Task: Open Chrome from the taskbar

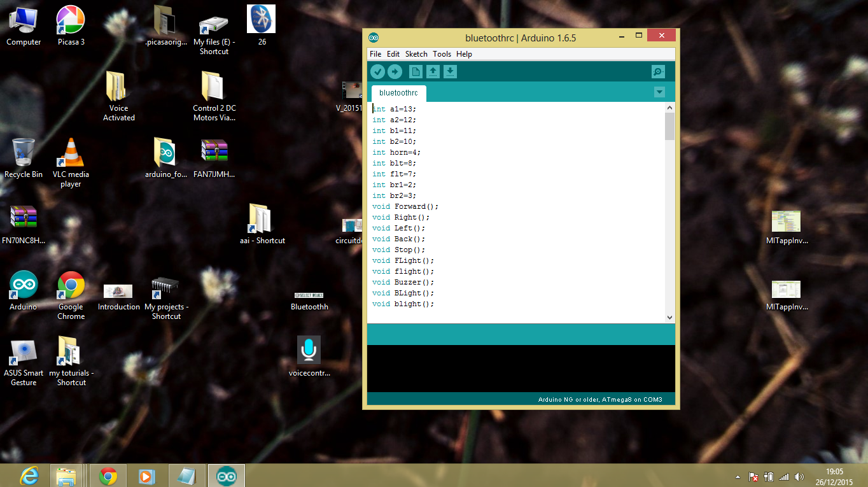Action: 108,476
